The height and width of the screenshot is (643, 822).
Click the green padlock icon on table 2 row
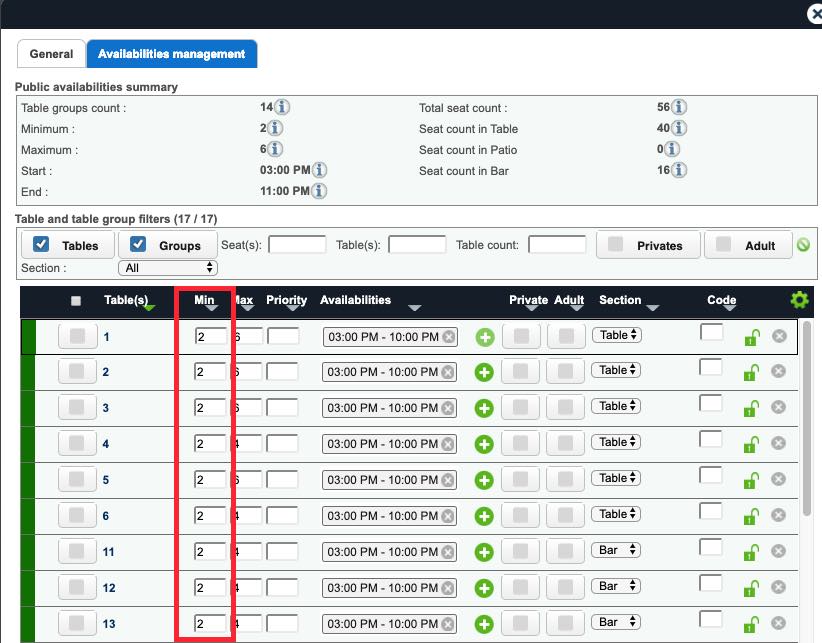pyautogui.click(x=750, y=372)
